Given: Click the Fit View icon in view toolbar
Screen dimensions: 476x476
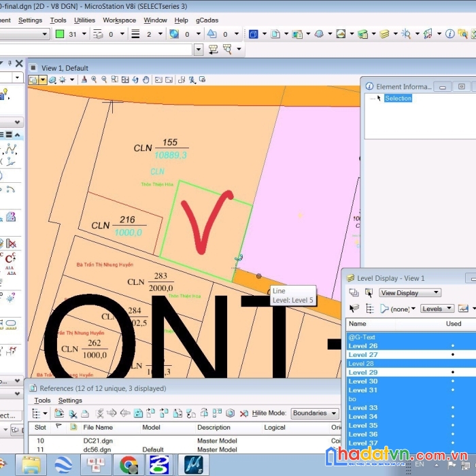Looking at the screenshot, I should [x=125, y=80].
